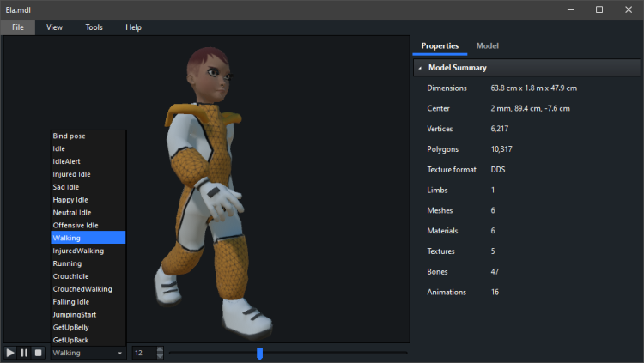The width and height of the screenshot is (644, 363).
Task: Start animation with the Play button
Action: tap(9, 353)
